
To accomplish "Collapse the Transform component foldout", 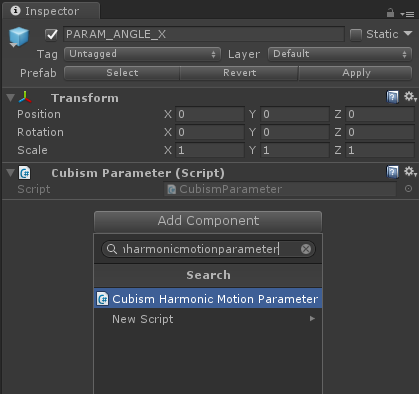I will 11,98.
